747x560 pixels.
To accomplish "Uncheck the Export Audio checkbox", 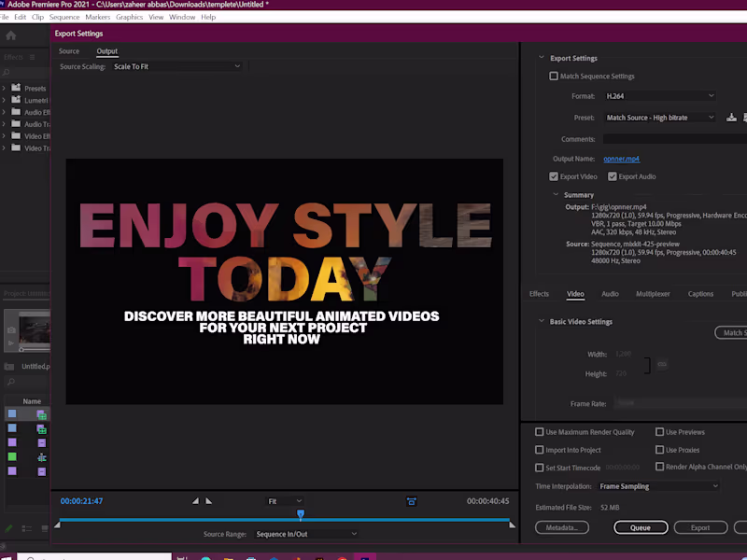I will click(613, 176).
